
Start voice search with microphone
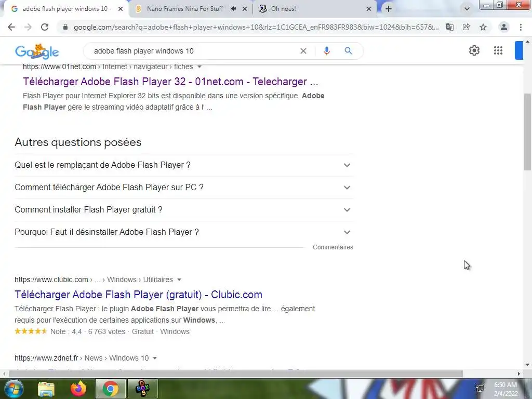[x=326, y=51]
